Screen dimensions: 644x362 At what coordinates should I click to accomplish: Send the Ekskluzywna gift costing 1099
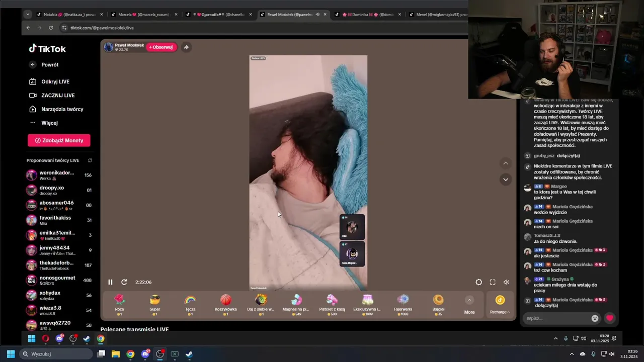coord(367,305)
